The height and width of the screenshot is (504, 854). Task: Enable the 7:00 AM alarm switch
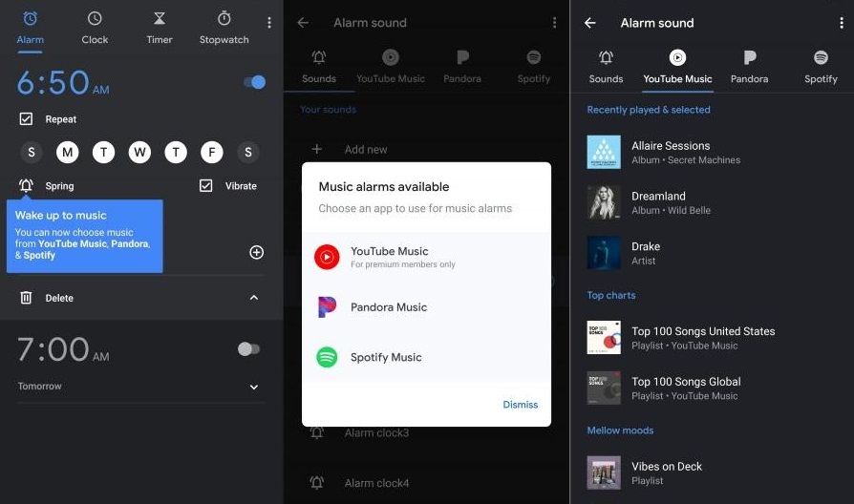click(249, 348)
